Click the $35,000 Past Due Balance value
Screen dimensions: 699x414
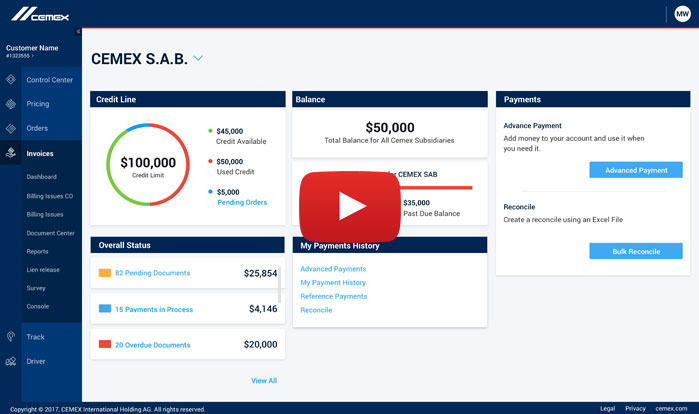click(x=416, y=203)
